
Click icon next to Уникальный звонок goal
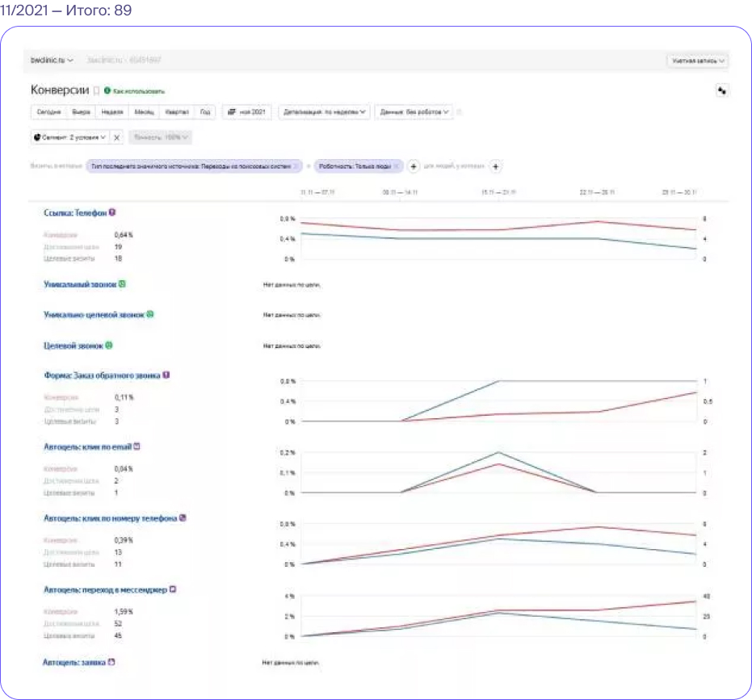(122, 284)
